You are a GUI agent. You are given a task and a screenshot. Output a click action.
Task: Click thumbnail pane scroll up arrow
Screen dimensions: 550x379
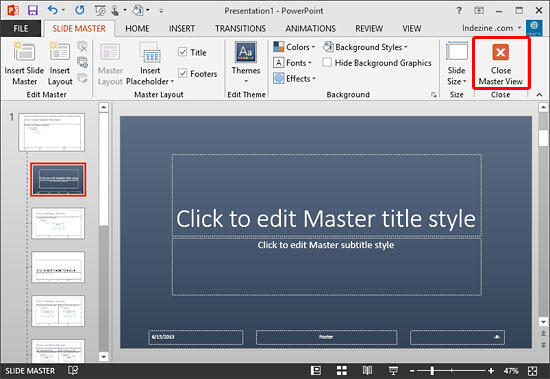pyautogui.click(x=103, y=107)
